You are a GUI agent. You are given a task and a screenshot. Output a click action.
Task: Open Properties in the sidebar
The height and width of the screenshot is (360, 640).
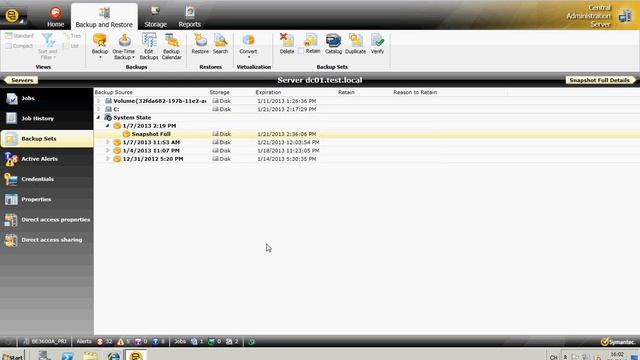[47, 199]
